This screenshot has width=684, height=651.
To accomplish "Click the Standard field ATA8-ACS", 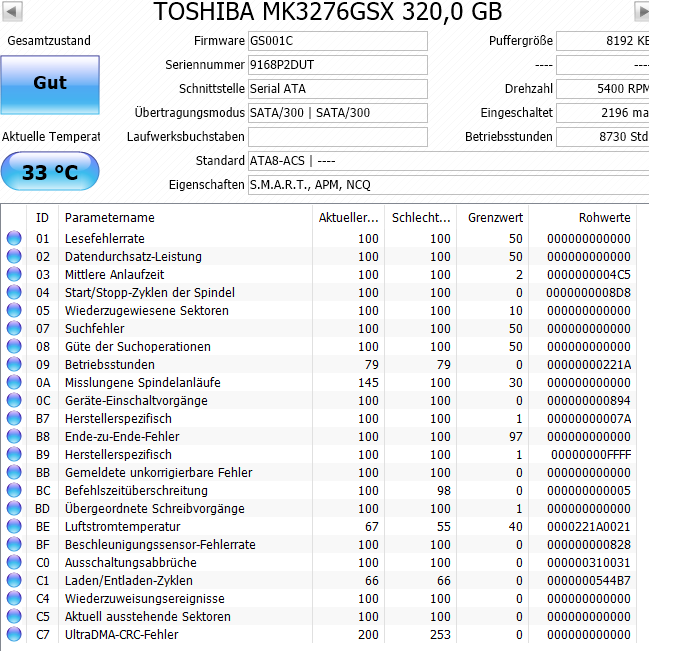I will (448, 161).
